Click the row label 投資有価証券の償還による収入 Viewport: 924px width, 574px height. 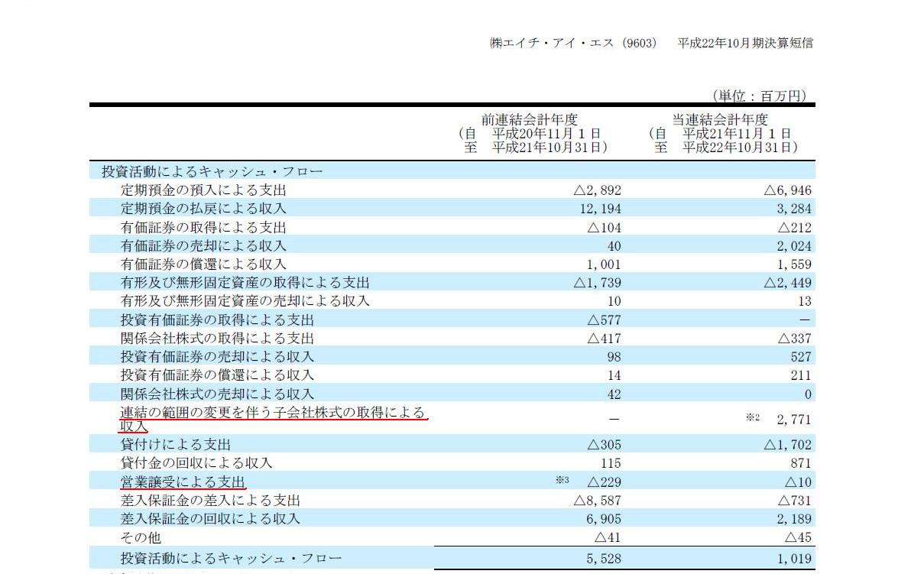217,375
